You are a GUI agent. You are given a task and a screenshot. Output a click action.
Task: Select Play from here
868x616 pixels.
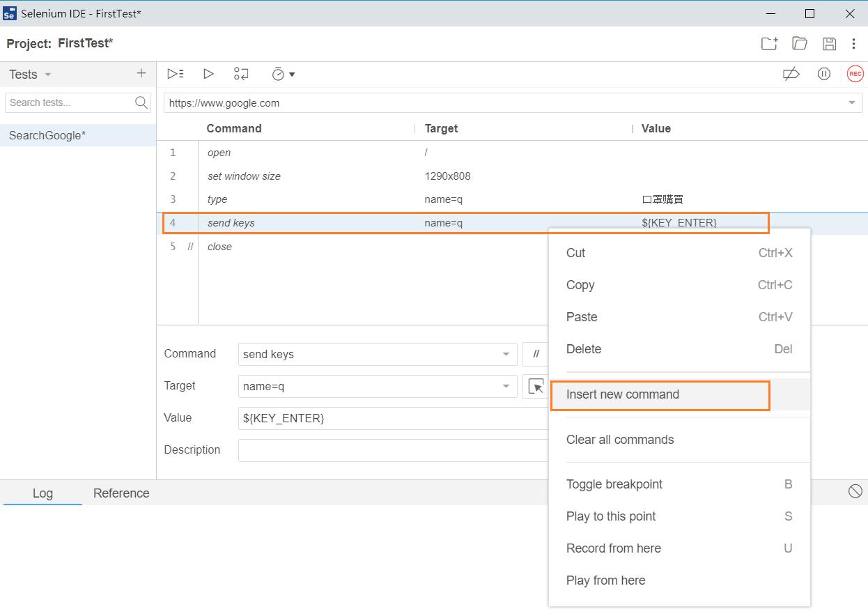[x=679, y=580]
